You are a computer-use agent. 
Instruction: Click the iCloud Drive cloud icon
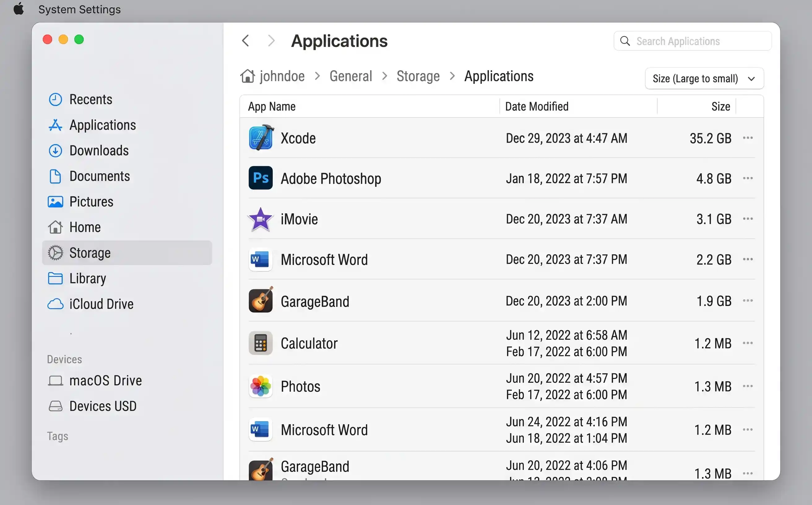click(x=55, y=304)
